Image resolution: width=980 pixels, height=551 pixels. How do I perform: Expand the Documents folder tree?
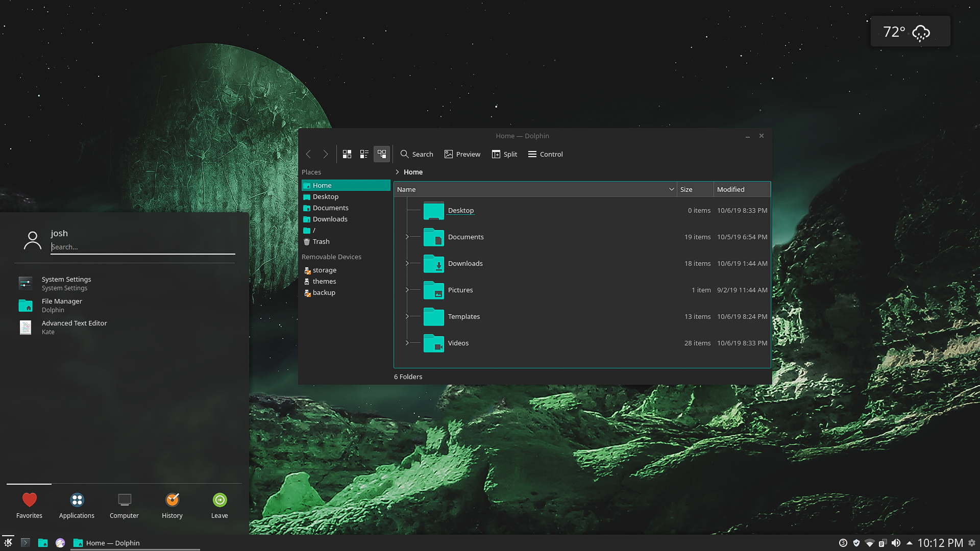[x=407, y=237]
